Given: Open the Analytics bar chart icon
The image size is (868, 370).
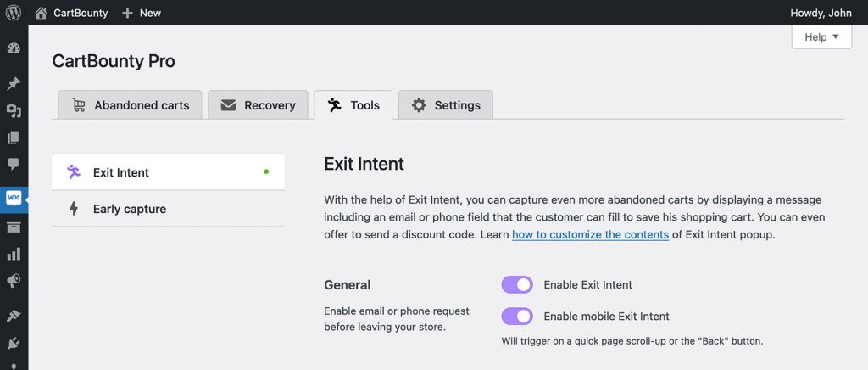Looking at the screenshot, I should click(14, 255).
